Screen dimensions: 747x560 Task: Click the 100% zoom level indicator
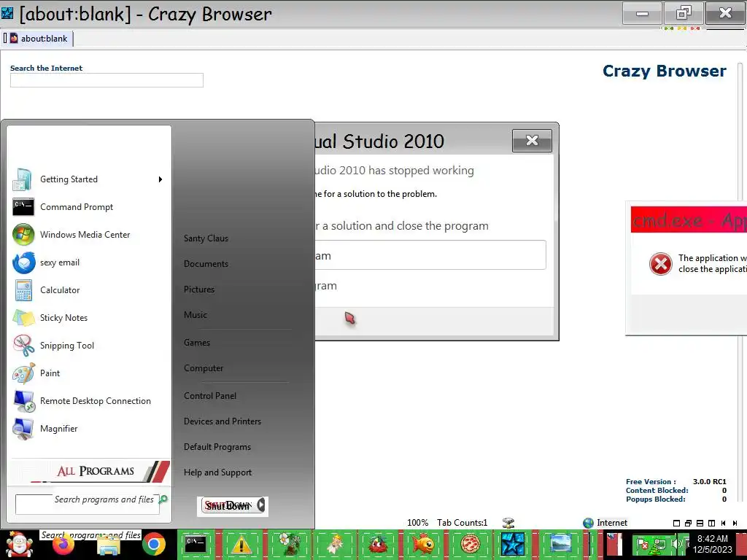point(417,522)
